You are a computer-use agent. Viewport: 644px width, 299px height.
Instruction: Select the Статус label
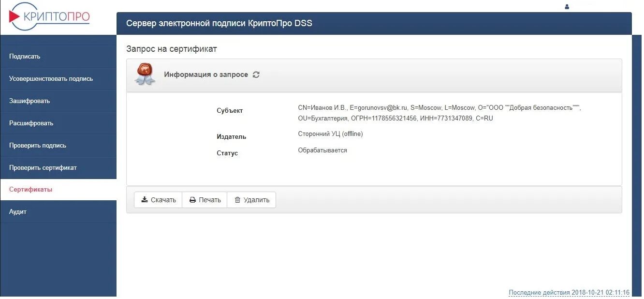pyautogui.click(x=227, y=153)
